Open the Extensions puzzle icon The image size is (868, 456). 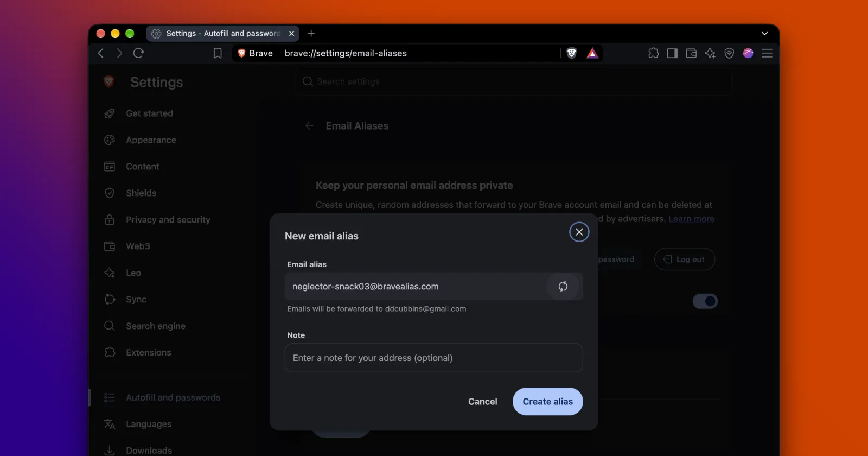tap(654, 53)
